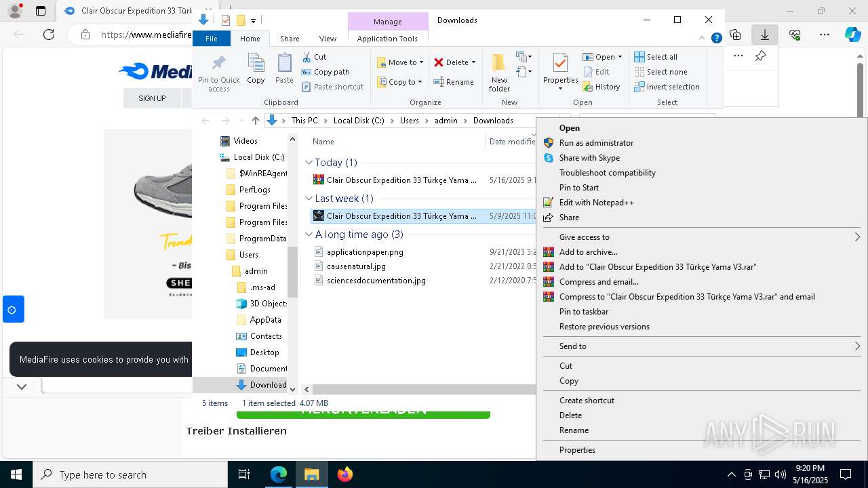The width and height of the screenshot is (868, 488).
Task: Open the Application Tools tab
Action: pos(387,39)
